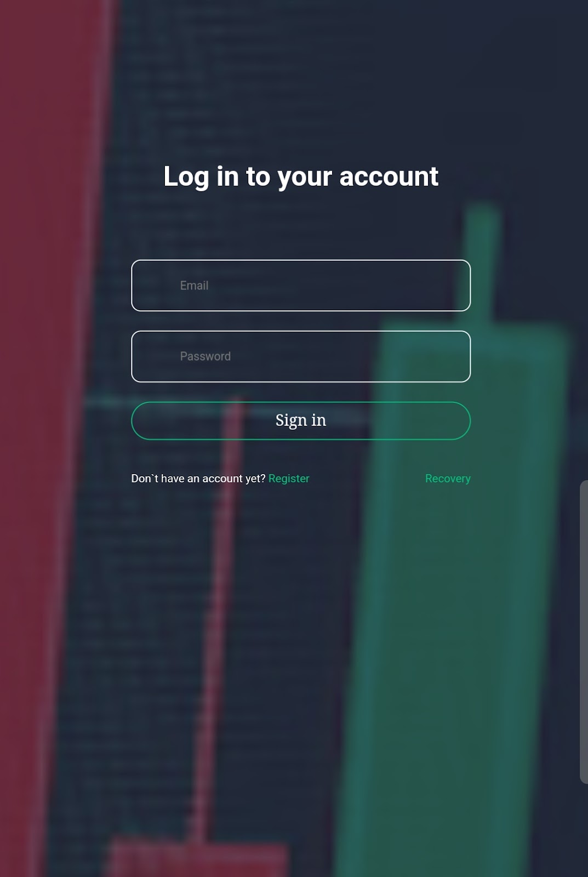This screenshot has height=877, width=588.
Task: Click the Email input field
Action: click(x=301, y=286)
